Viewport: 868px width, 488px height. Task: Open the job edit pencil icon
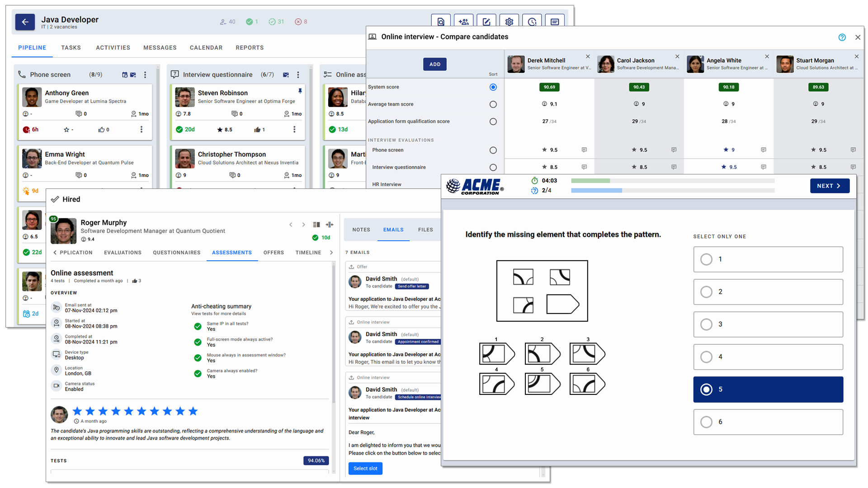point(486,22)
